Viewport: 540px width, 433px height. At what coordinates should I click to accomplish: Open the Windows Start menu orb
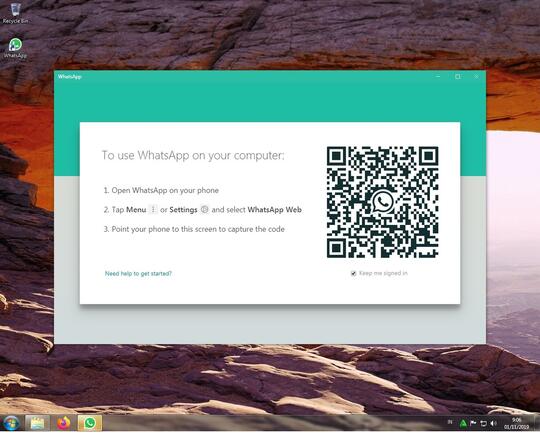tap(11, 423)
